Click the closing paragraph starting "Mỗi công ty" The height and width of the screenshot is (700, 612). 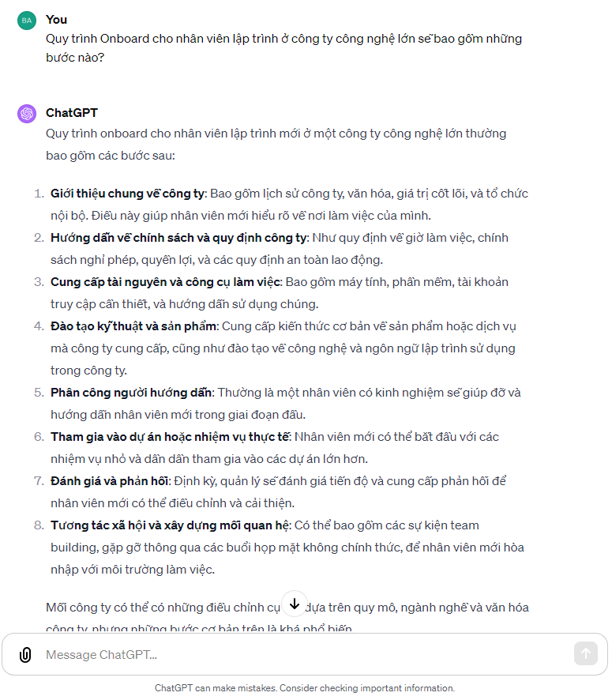[158, 608]
